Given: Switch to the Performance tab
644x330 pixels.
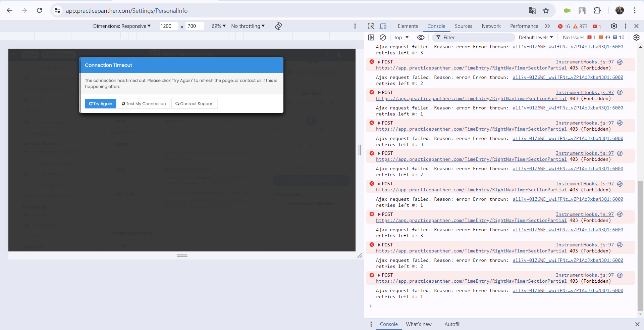Looking at the screenshot, I should click(524, 26).
